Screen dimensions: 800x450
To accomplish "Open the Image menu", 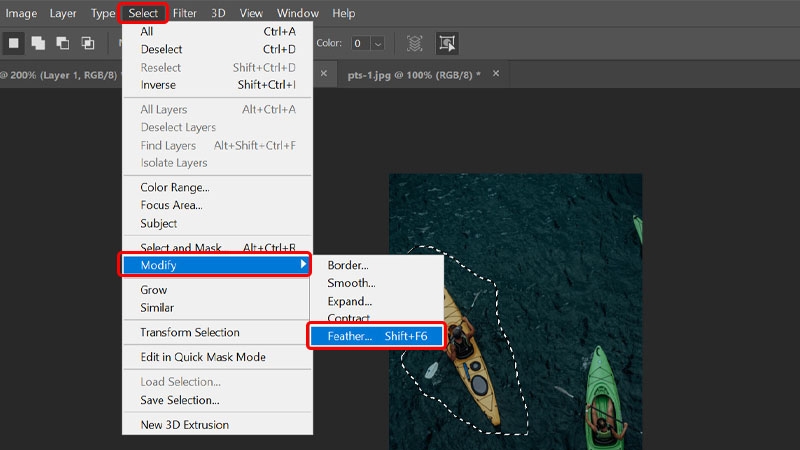I will point(21,13).
